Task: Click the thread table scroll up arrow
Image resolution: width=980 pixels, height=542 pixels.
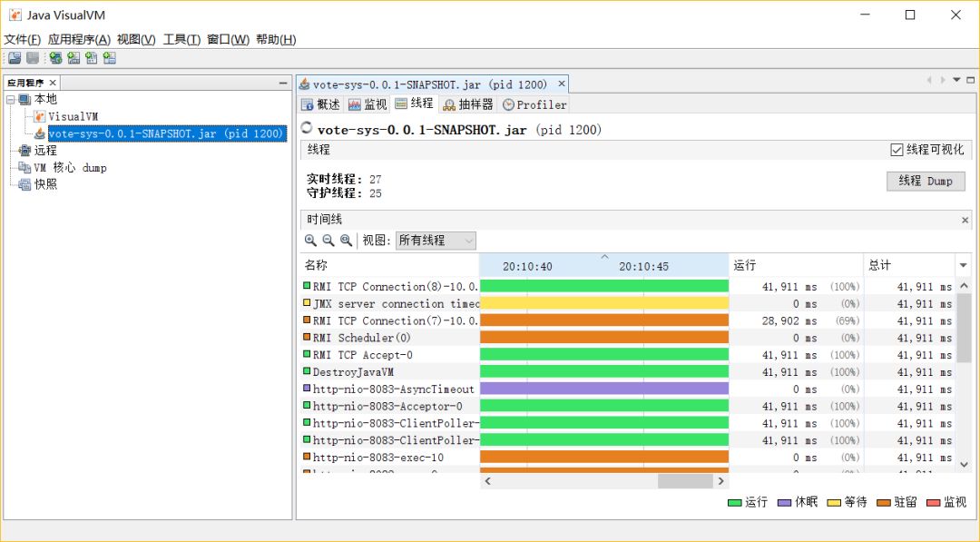Action: coord(964,286)
